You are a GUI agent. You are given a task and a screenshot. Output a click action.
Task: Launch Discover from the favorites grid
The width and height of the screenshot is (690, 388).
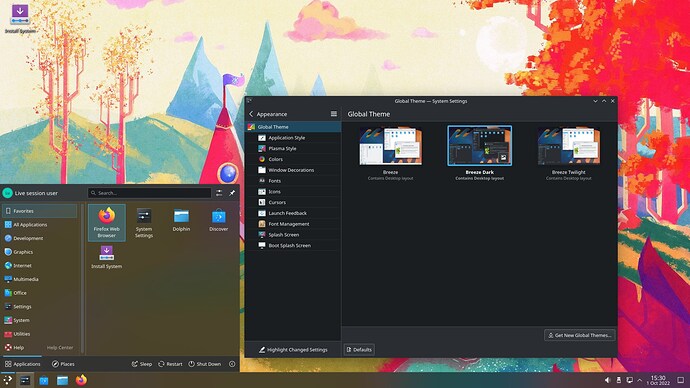(219, 220)
